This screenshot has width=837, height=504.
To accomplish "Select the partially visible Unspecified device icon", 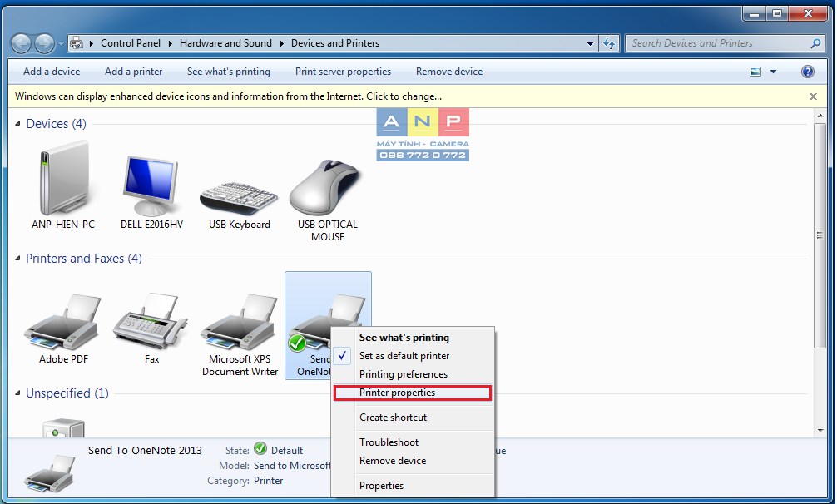I will click(63, 428).
